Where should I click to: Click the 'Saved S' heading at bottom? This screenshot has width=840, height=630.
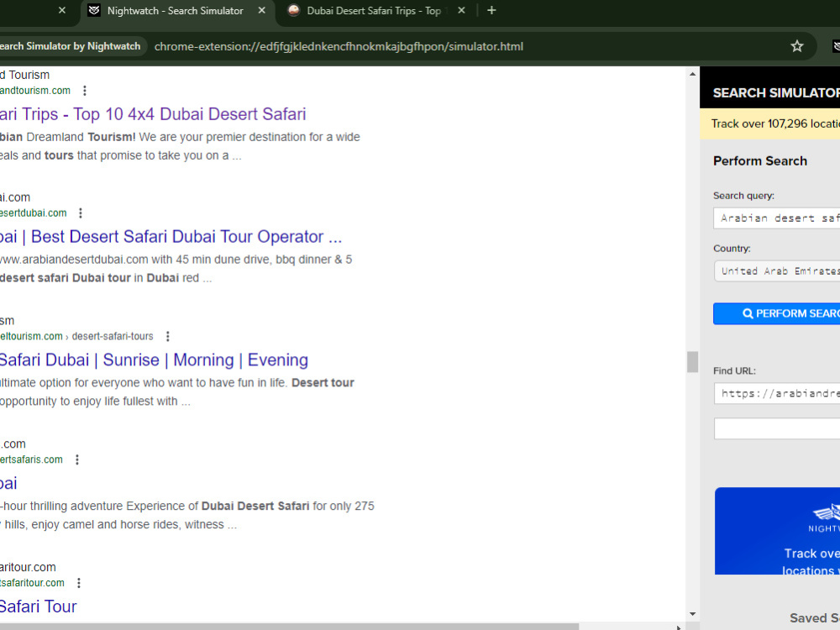pos(814,618)
